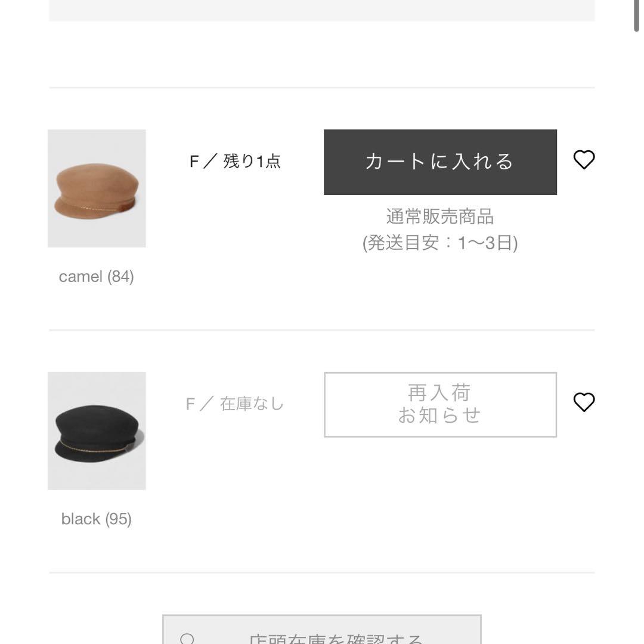Click the black hat product thumbnail

(97, 431)
